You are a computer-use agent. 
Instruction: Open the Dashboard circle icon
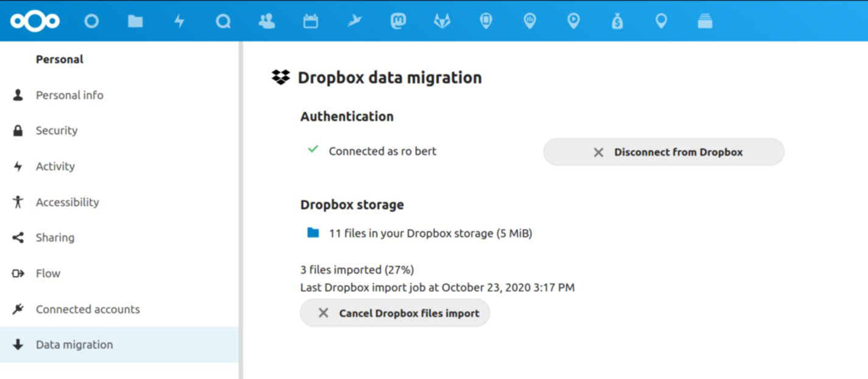[91, 21]
